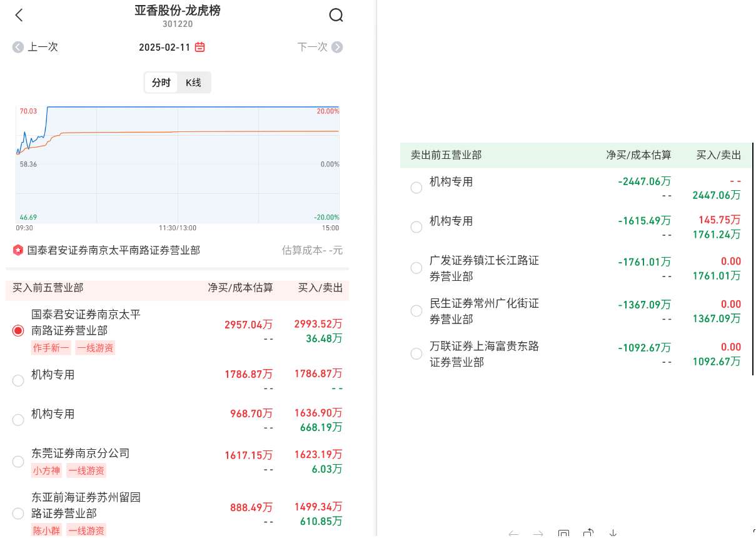Click the back arrow icon
Viewport: 756px width, 538px height.
click(x=19, y=16)
